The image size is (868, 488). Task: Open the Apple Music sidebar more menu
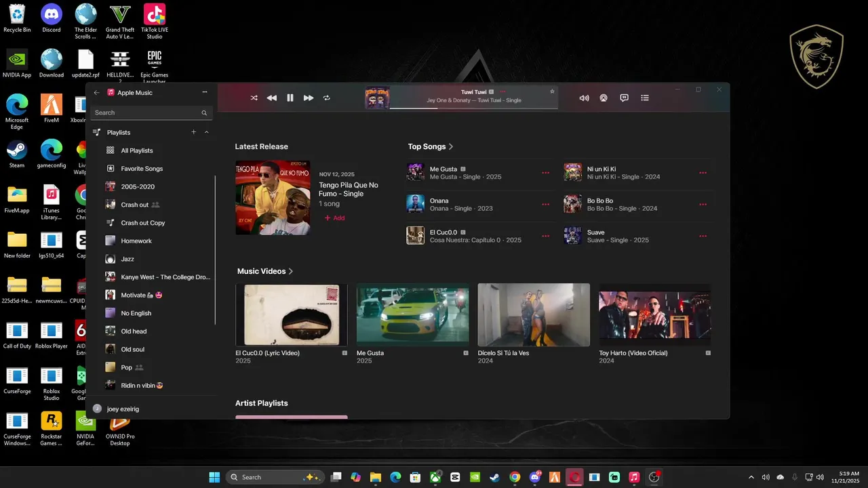click(205, 92)
